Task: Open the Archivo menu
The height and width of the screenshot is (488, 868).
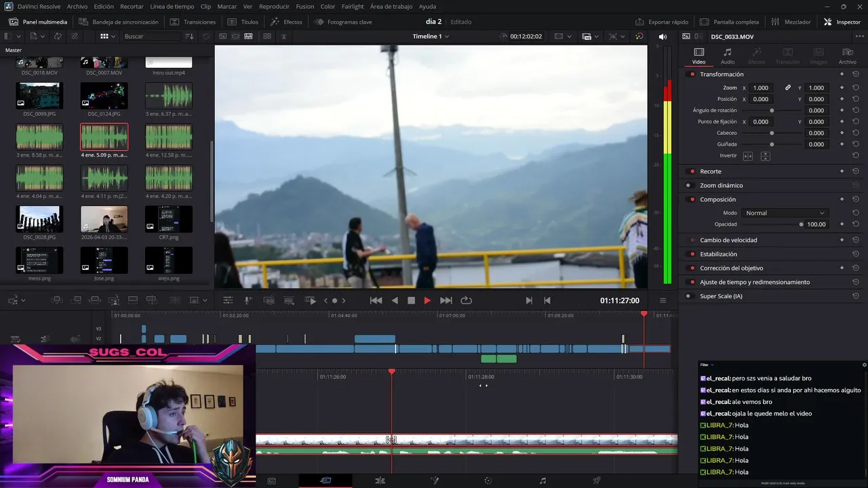Action: pyautogui.click(x=77, y=6)
